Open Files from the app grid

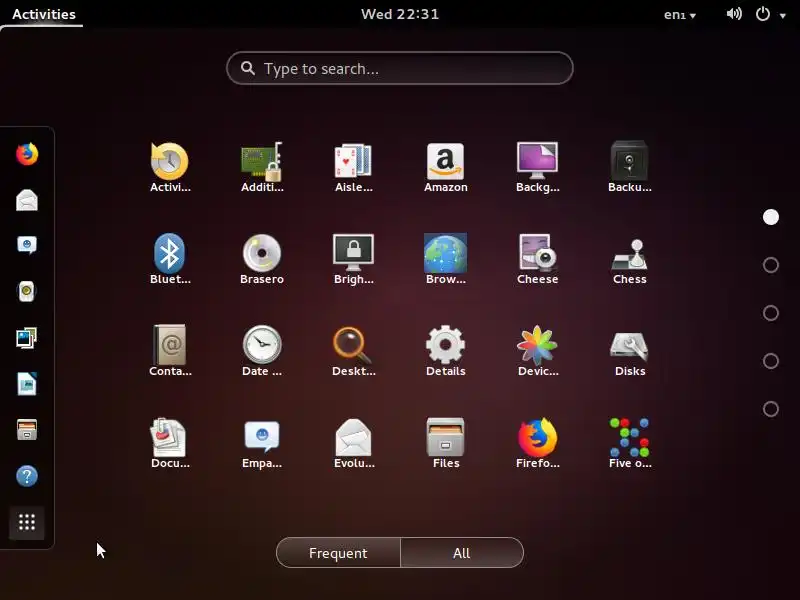(x=445, y=443)
